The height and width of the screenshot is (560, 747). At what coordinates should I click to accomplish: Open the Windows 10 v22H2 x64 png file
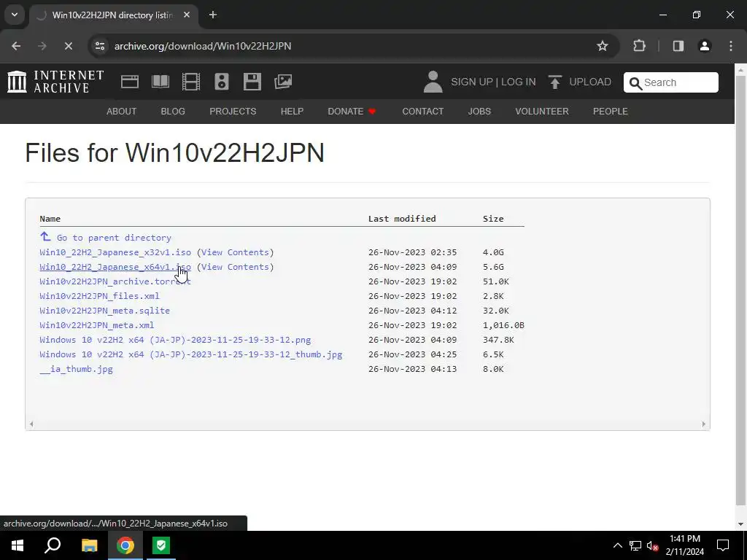pos(175,340)
